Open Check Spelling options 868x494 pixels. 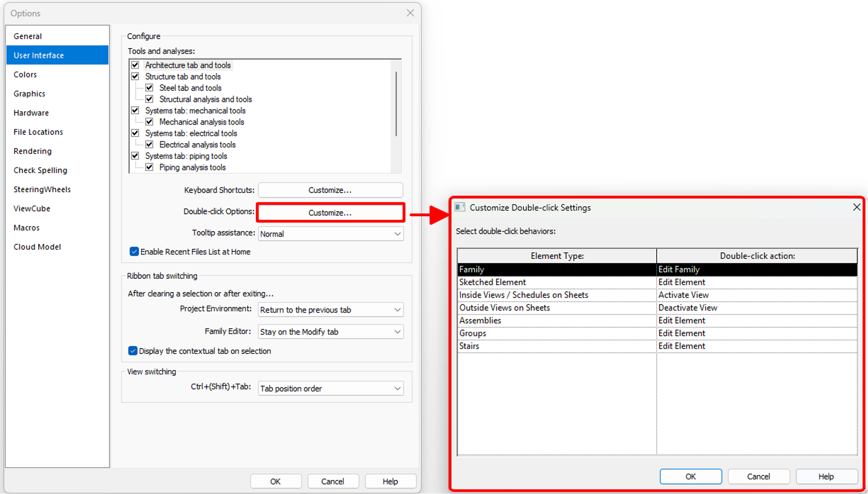(x=57, y=170)
